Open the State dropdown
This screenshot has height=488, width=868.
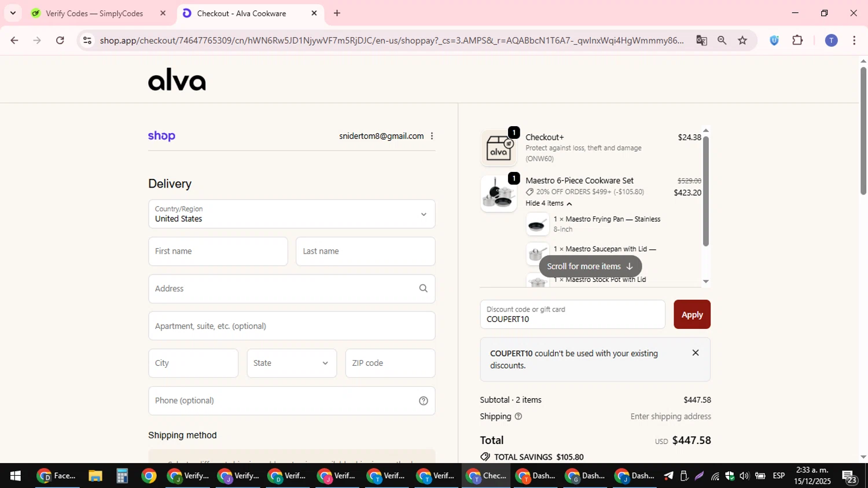(292, 363)
